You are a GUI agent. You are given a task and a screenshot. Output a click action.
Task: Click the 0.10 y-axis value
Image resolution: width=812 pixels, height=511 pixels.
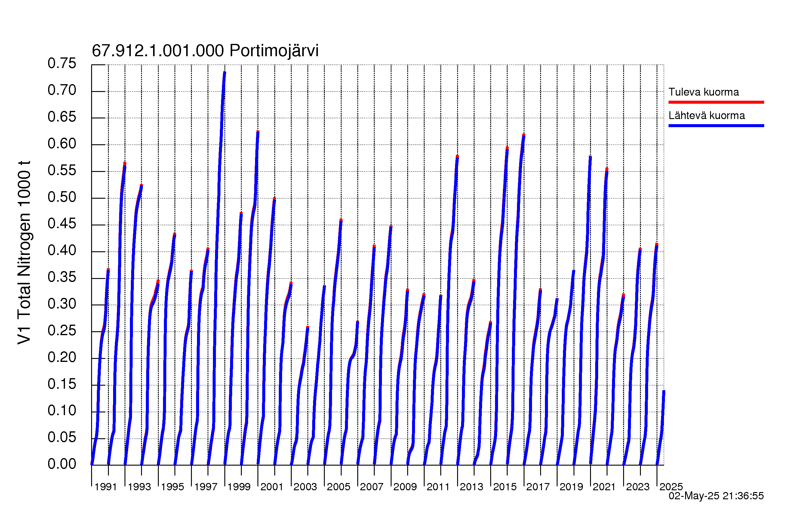[62, 411]
